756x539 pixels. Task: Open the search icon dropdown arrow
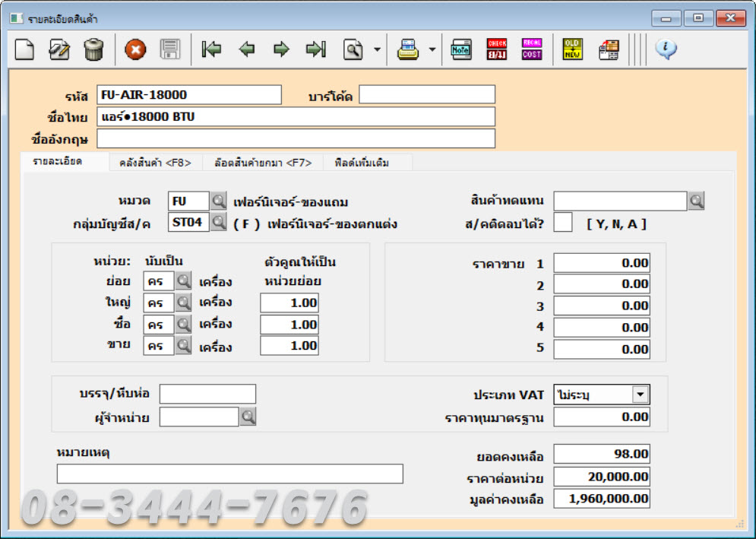click(x=377, y=49)
